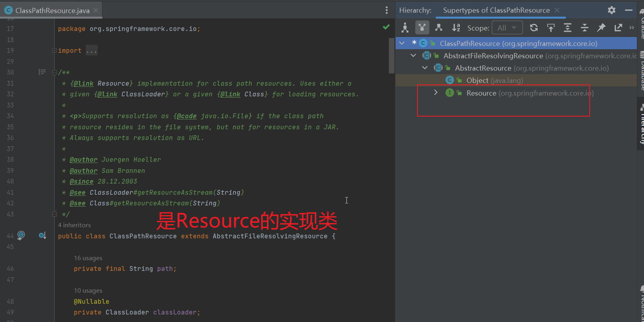Image resolution: width=644 pixels, height=322 pixels.
Task: Click the '16 usages' inlay hint
Action: [x=88, y=258]
